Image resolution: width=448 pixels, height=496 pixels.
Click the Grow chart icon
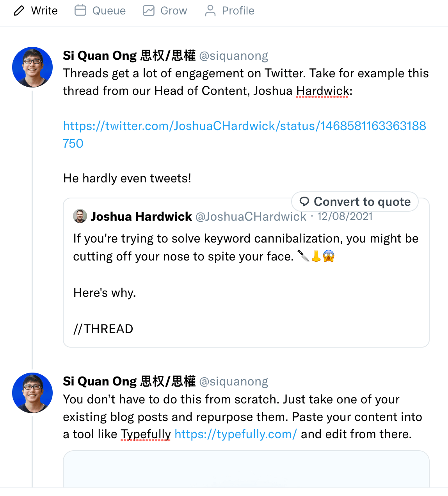[x=148, y=11]
